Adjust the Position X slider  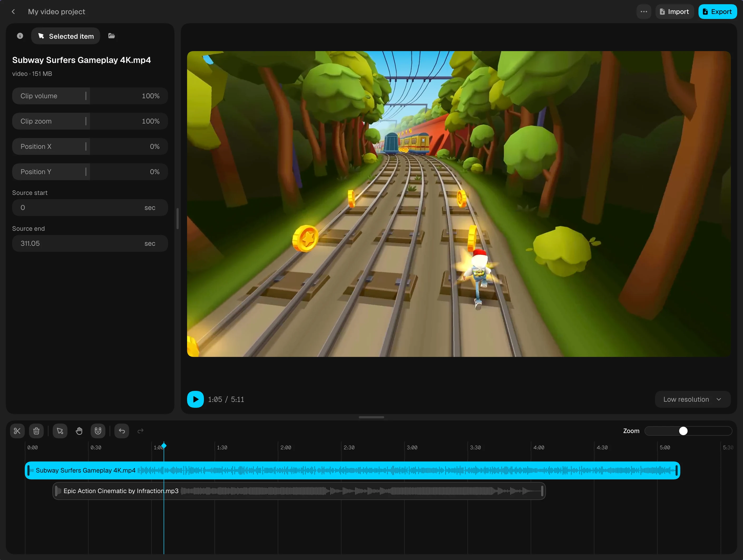point(90,146)
